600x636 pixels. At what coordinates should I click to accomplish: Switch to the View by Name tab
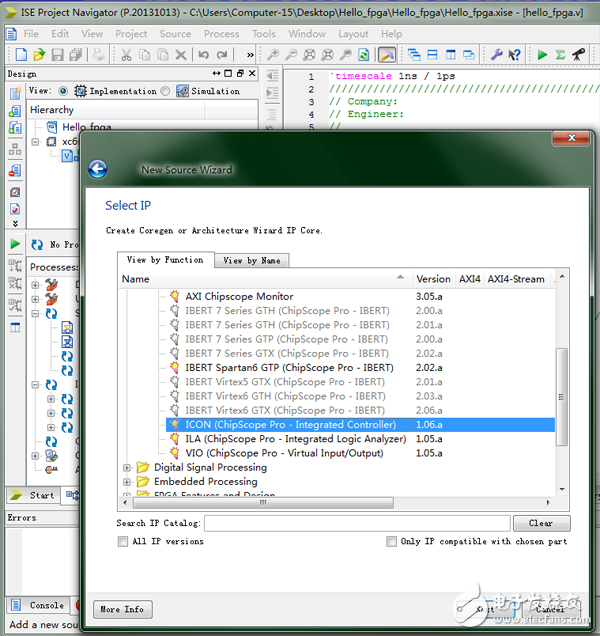tap(251, 260)
